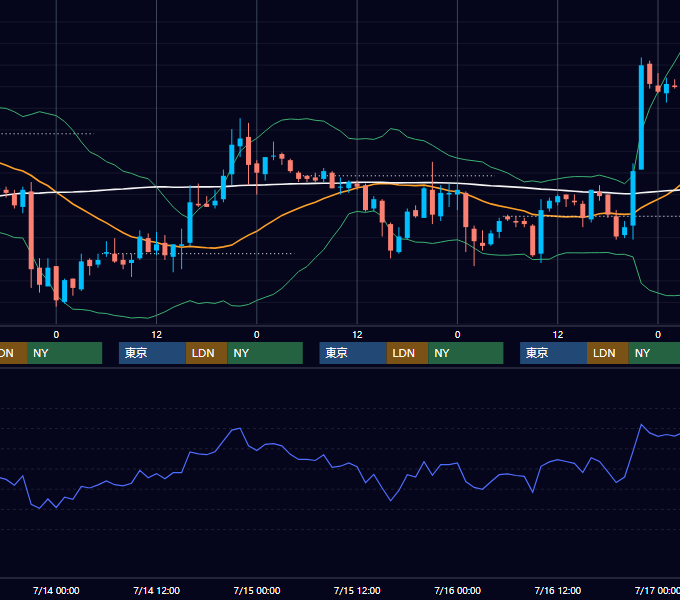Select the LDN block between 7/16 12:00 and 7/17 00:00

tap(608, 353)
